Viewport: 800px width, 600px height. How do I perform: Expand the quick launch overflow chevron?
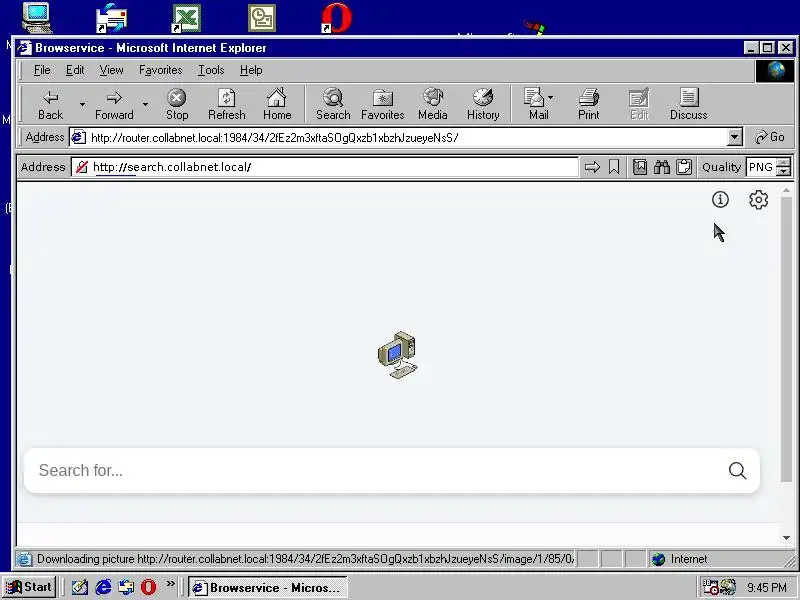tap(170, 583)
